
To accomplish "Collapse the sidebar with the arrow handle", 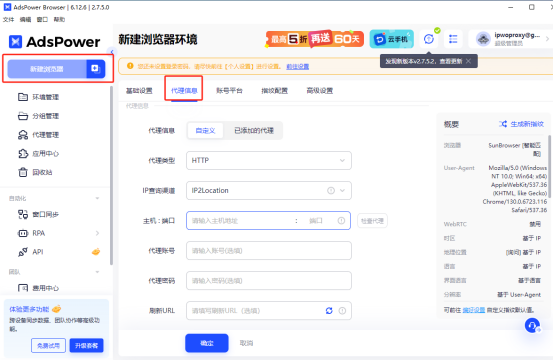I will (112, 52).
